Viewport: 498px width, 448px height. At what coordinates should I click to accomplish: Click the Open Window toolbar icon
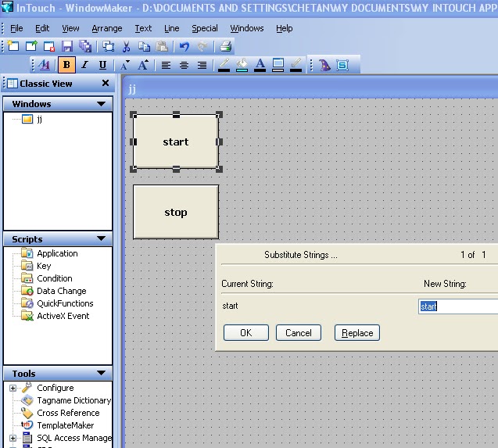31,46
